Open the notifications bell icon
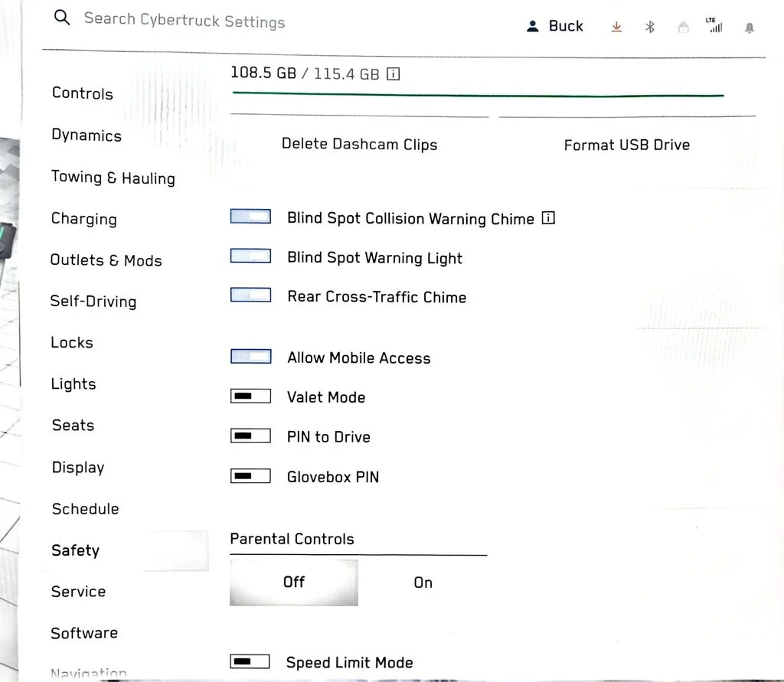 pyautogui.click(x=749, y=28)
